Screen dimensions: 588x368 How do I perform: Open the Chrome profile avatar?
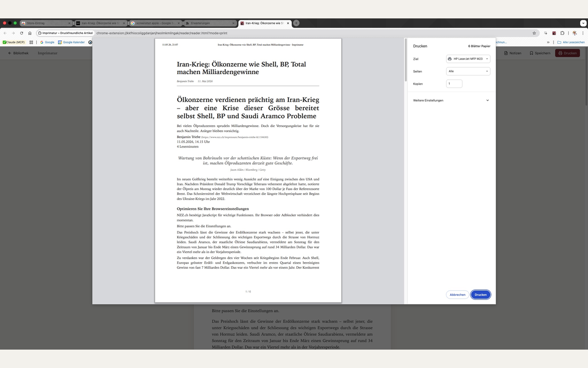point(574,33)
